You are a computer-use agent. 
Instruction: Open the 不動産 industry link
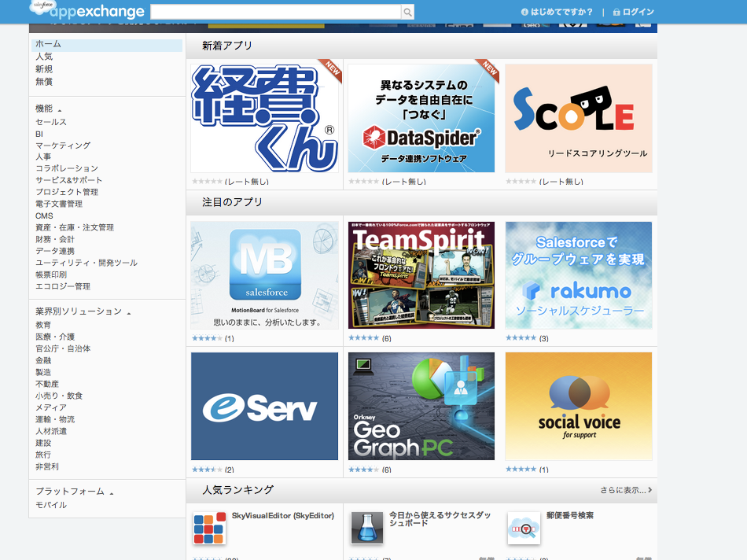click(x=47, y=384)
